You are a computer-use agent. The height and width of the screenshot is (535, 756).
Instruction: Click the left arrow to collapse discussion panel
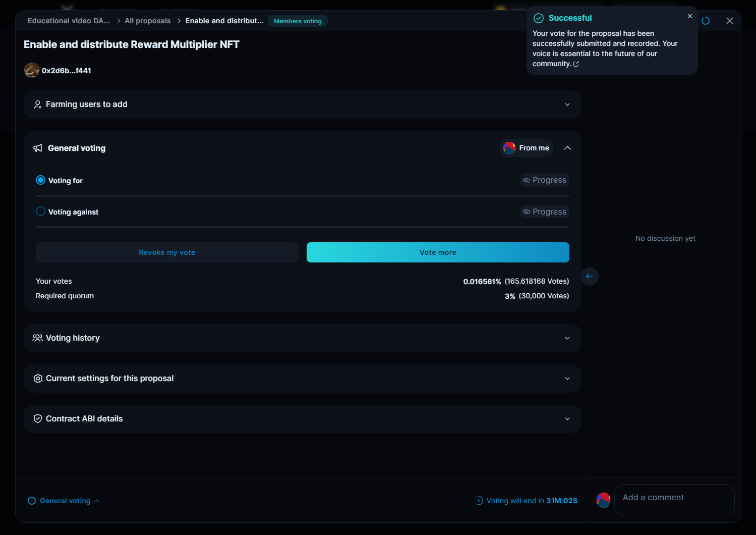point(589,276)
